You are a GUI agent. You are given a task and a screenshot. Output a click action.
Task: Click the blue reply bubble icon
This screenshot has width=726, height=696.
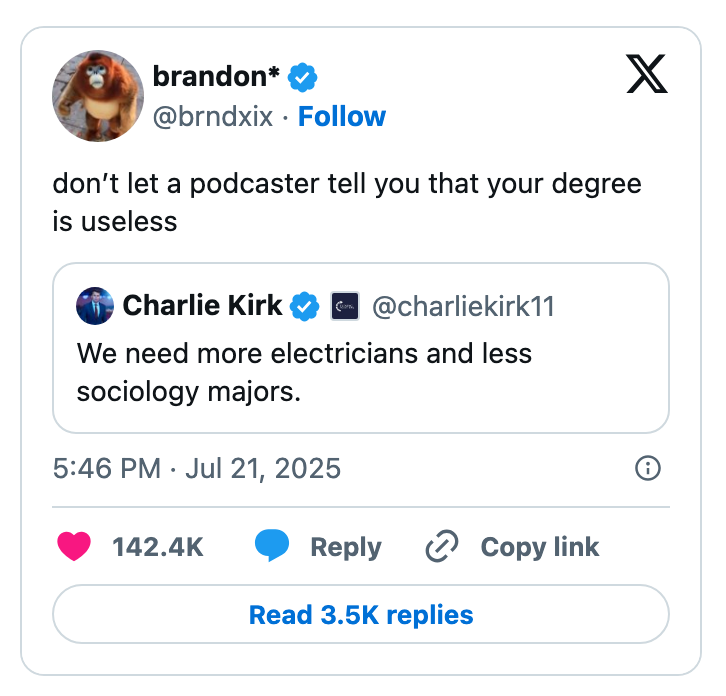click(x=272, y=547)
